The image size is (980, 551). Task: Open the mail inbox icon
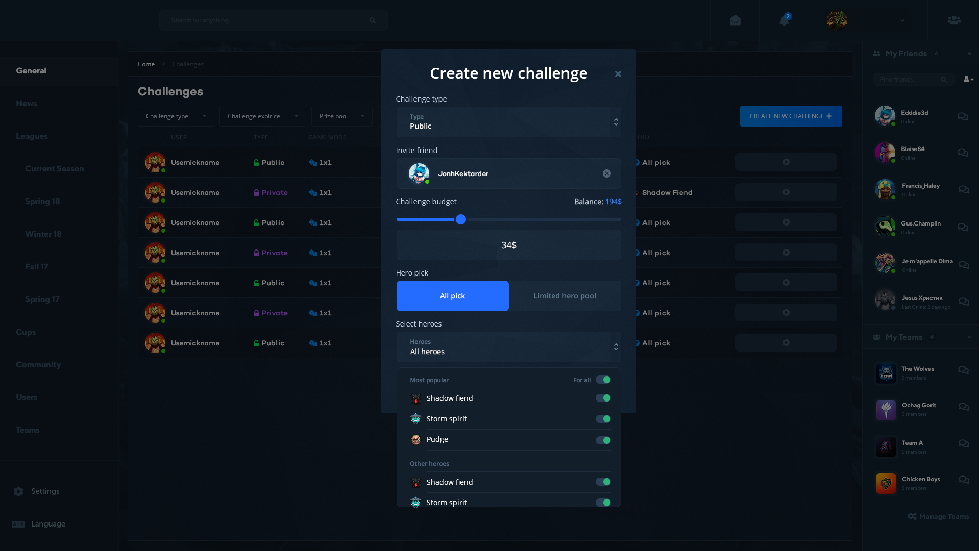(x=735, y=20)
